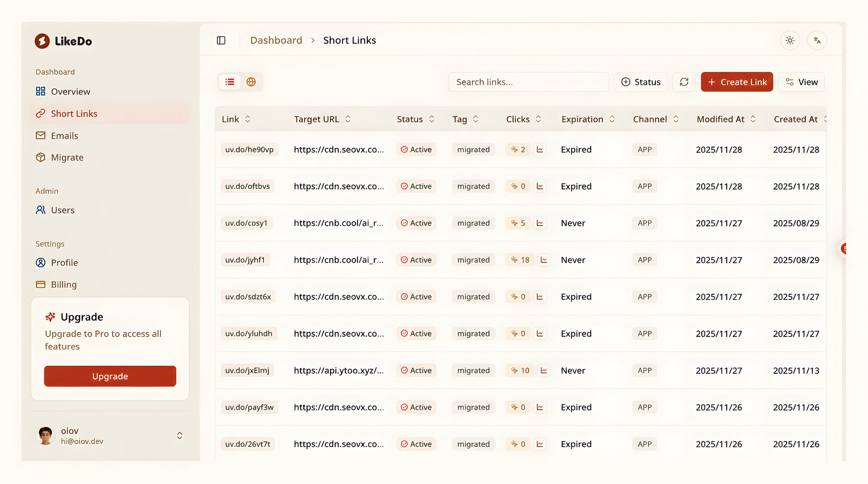Open the Users admin page
Viewport: 868px width, 484px height.
110,210
